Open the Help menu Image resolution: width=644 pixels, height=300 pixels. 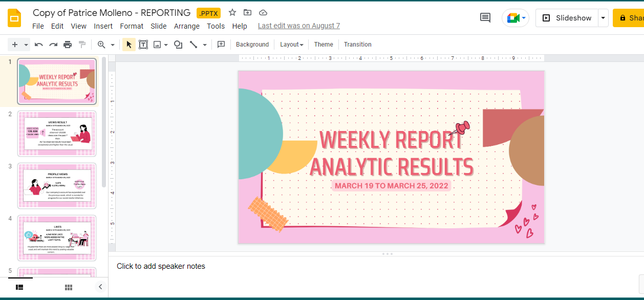point(240,26)
